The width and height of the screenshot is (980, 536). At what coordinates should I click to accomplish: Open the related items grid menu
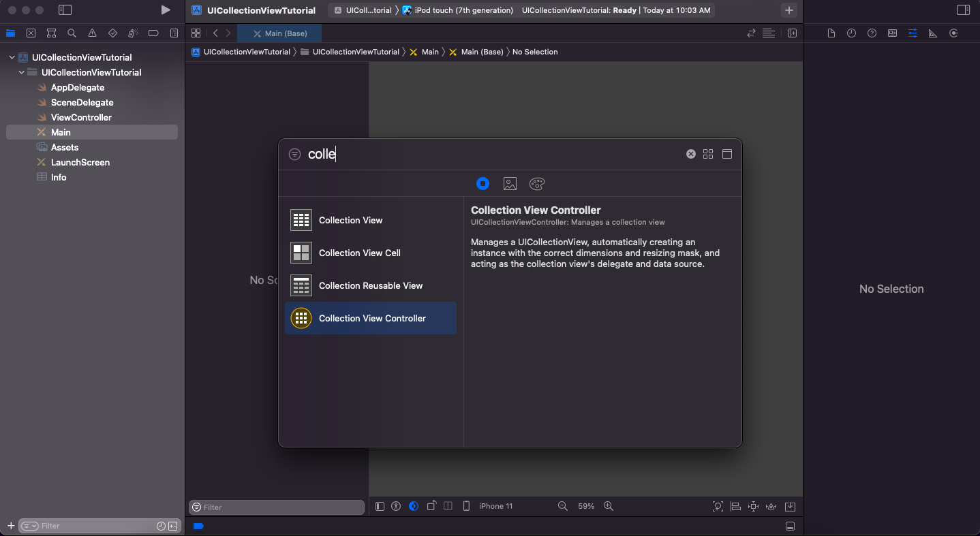point(196,33)
